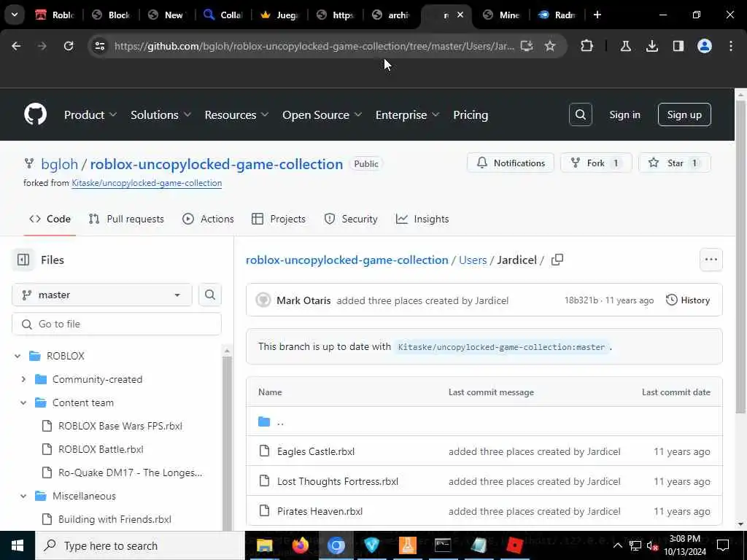Open File Explorer from taskbar
Viewport: 747px width, 560px height.
264,545
